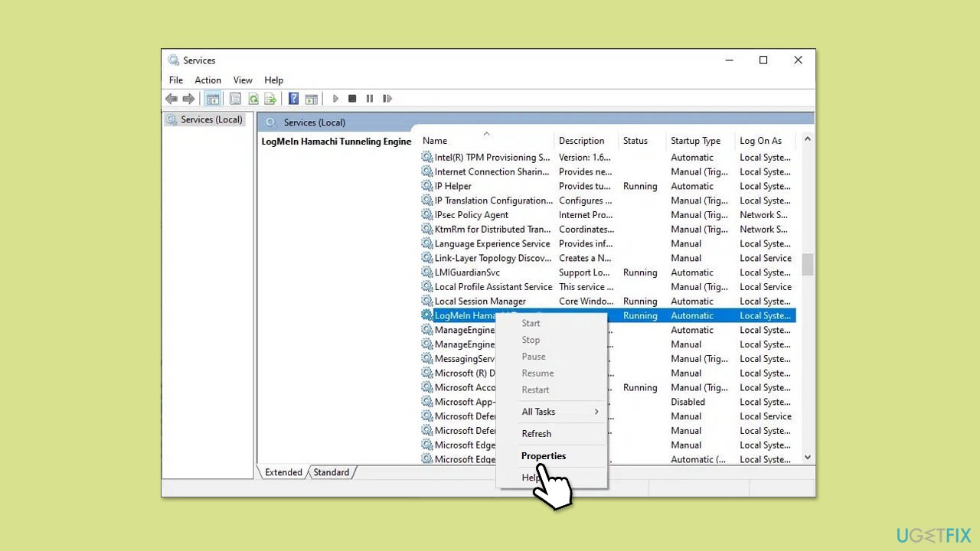Click the gear icon beside LMIGuardianSvc
Image resolution: width=980 pixels, height=551 pixels.
point(427,272)
